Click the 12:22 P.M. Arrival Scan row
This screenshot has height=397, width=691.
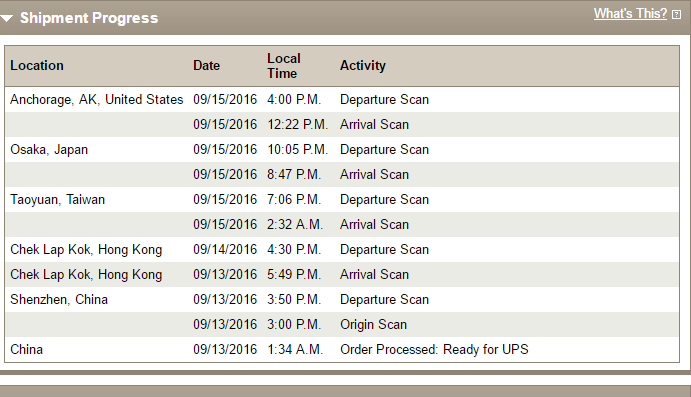click(342, 125)
